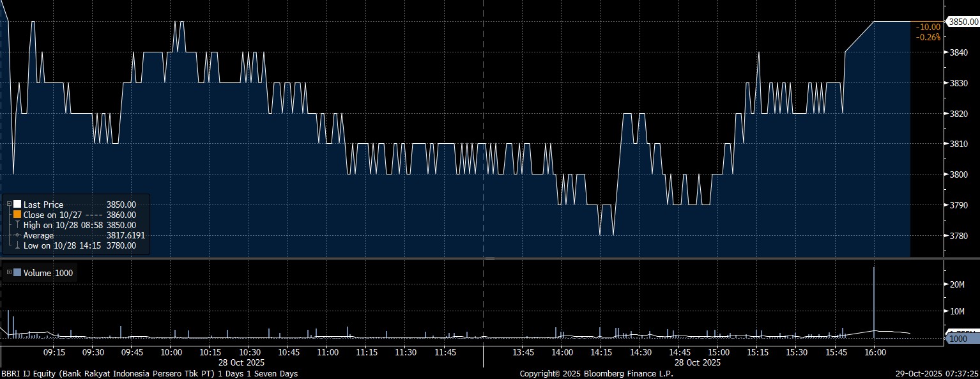Collapse the Last Price legend tree
This screenshot has width=980, height=379.
(x=9, y=205)
